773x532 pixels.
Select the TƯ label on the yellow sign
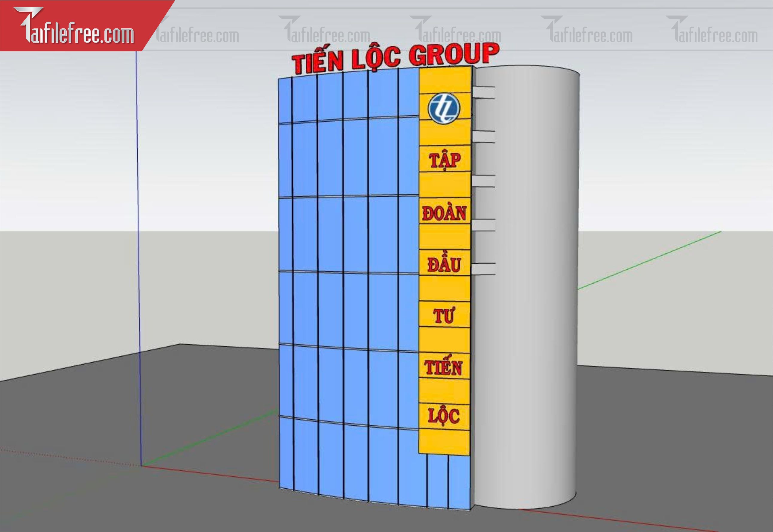tap(444, 316)
